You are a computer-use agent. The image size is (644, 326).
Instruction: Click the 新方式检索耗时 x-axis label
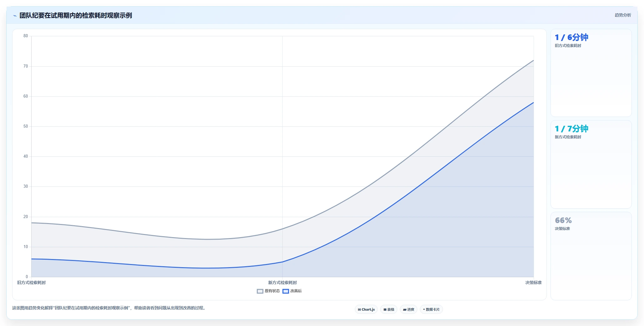pos(282,283)
